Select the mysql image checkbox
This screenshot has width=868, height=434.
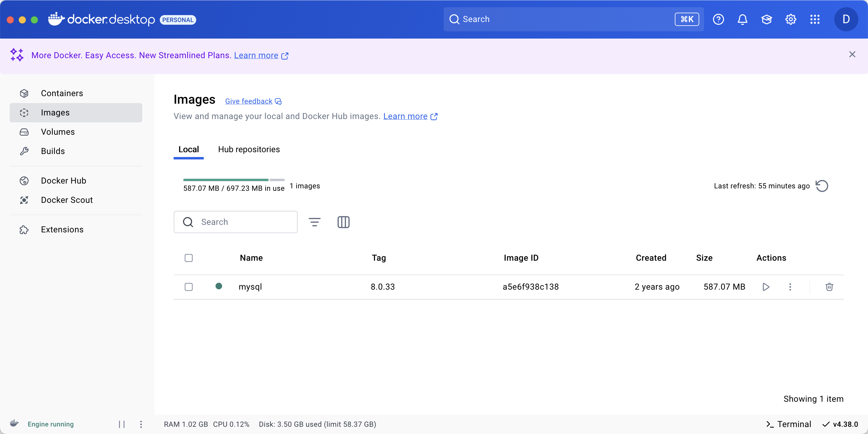click(189, 287)
